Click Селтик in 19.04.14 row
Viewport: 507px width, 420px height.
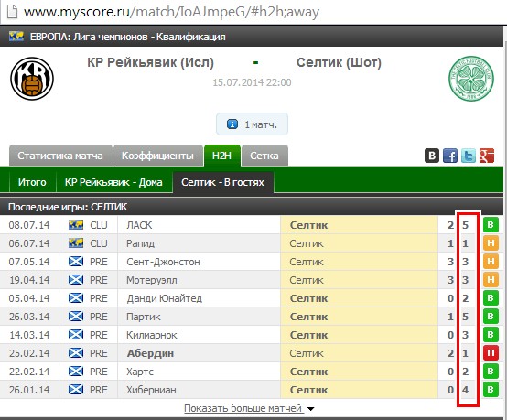(307, 280)
